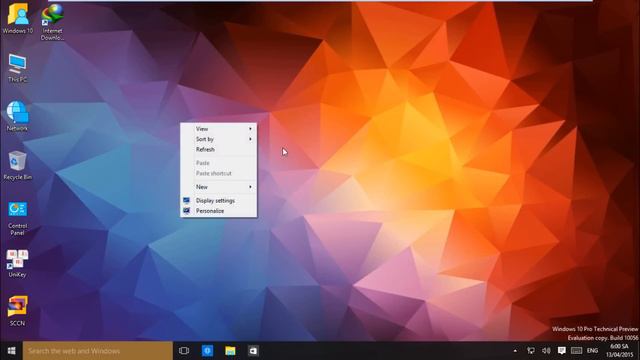Open the network status tray icon
Image resolution: width=640 pixels, height=360 pixels.
[x=531, y=351]
